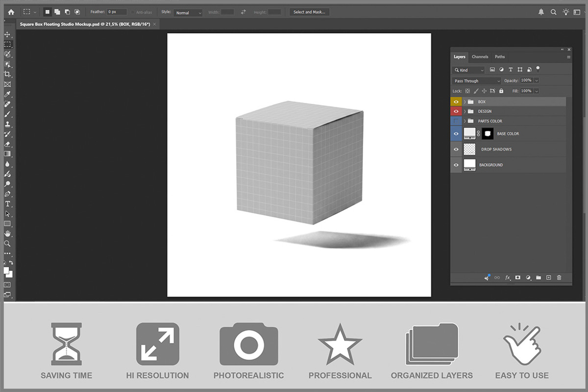The width and height of the screenshot is (588, 392).
Task: Click the Create new layer plus icon
Action: pos(549,277)
